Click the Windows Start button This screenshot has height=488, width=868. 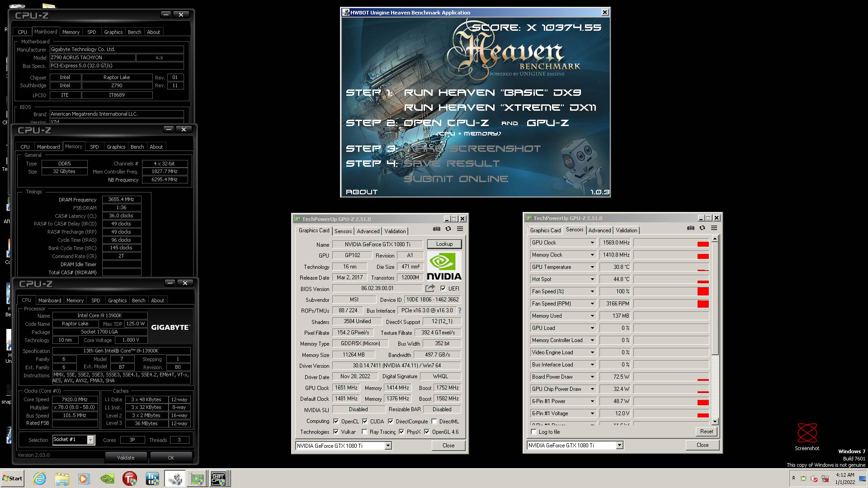pyautogui.click(x=12, y=479)
